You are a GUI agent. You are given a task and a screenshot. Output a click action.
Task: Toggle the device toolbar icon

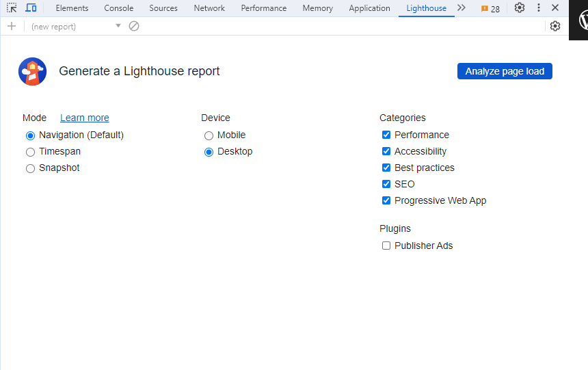[31, 8]
